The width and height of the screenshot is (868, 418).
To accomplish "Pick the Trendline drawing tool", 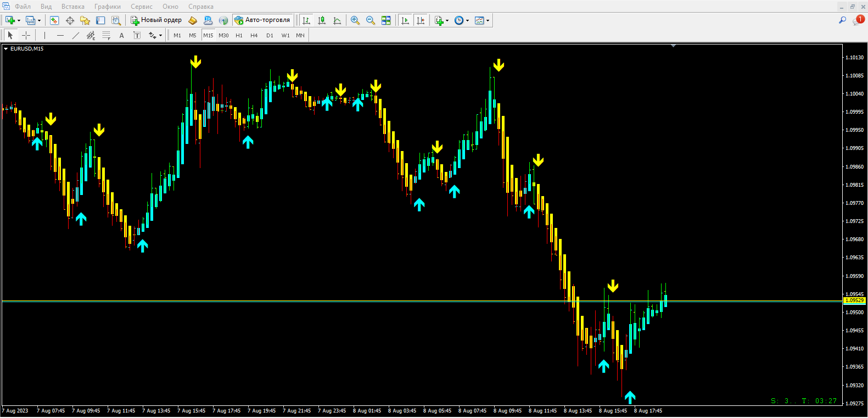I will pyautogui.click(x=76, y=35).
